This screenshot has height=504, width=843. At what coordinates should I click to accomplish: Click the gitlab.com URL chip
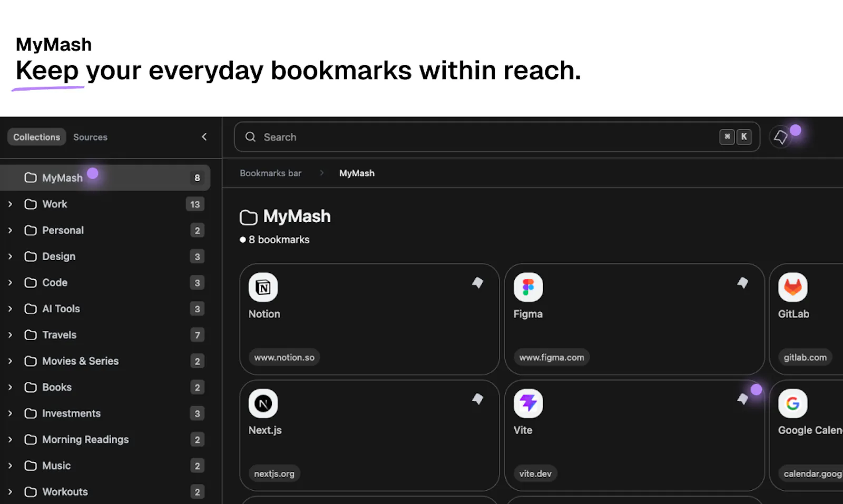click(805, 357)
